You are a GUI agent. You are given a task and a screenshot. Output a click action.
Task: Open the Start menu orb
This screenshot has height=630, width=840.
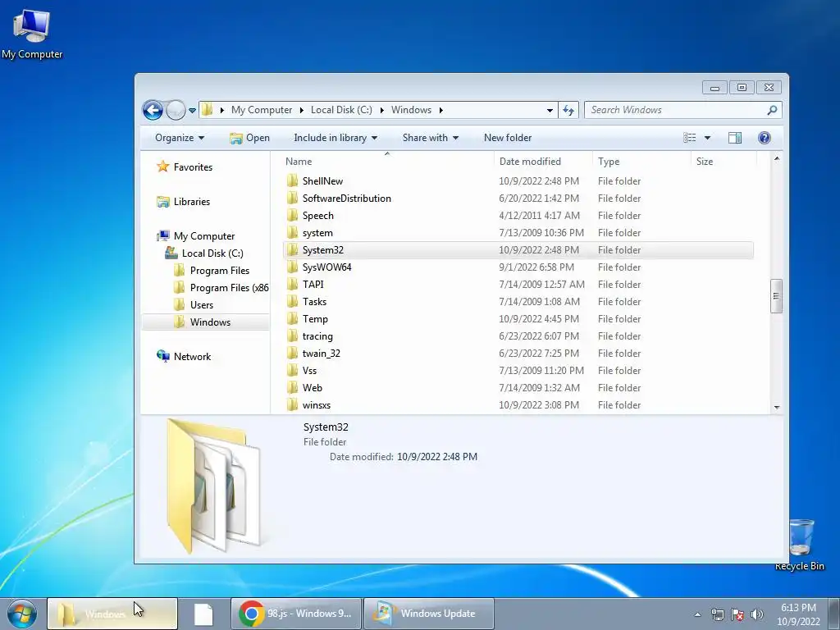pos(22,614)
